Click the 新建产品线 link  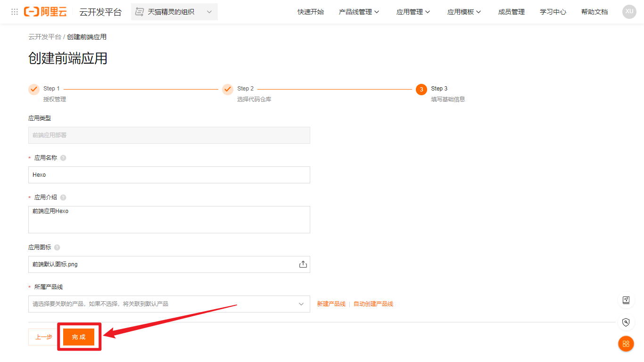click(331, 304)
